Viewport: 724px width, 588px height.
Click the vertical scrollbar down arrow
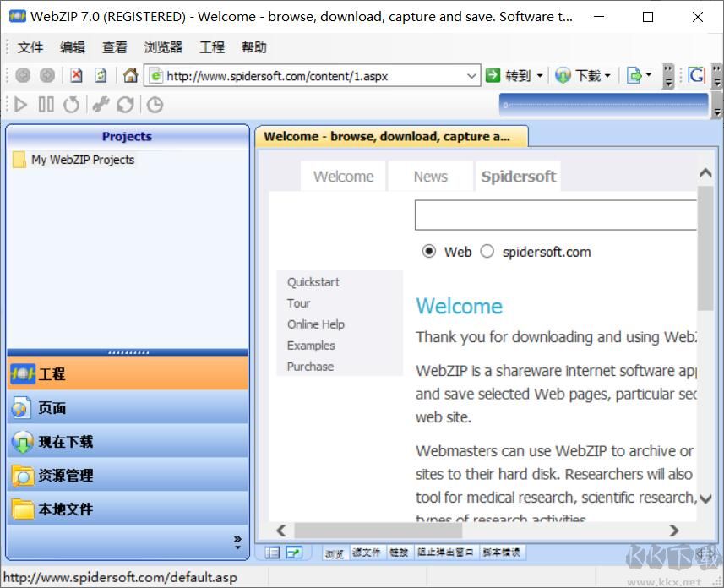tap(705, 498)
